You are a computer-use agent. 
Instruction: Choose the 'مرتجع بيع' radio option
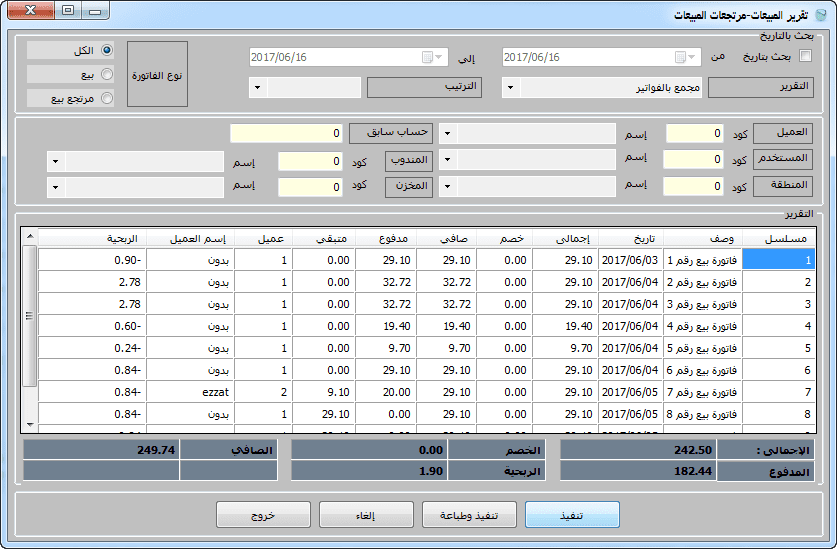107,98
